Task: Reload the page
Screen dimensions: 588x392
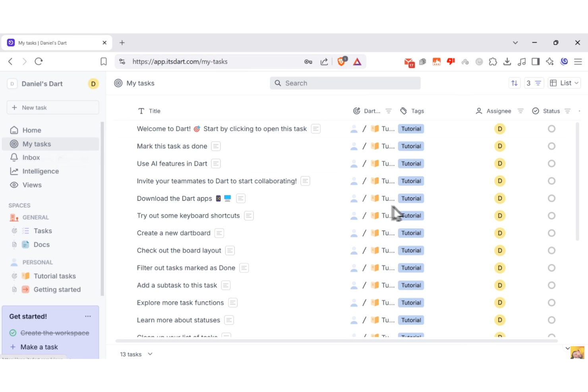Action: [x=39, y=61]
